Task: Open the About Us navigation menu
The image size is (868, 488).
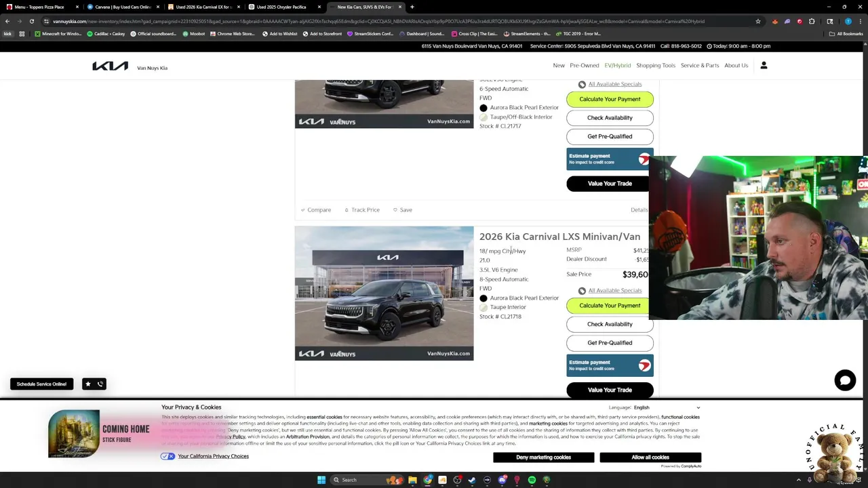Action: click(736, 66)
